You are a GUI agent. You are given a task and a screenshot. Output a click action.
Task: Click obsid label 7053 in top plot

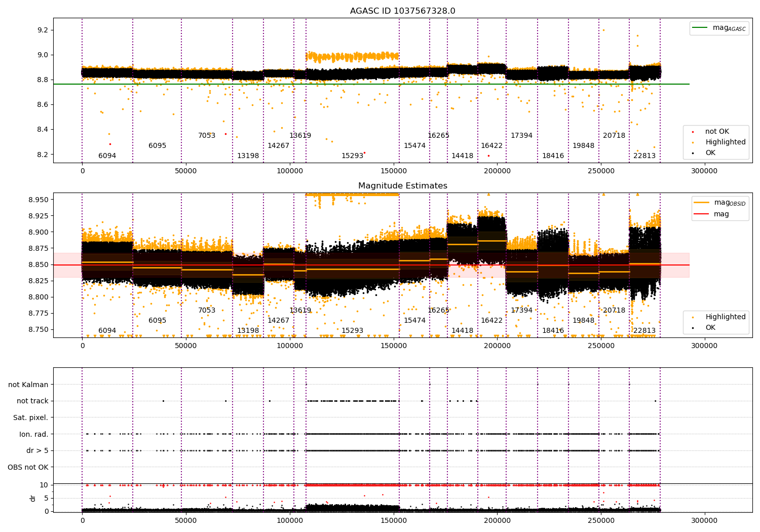pos(207,136)
